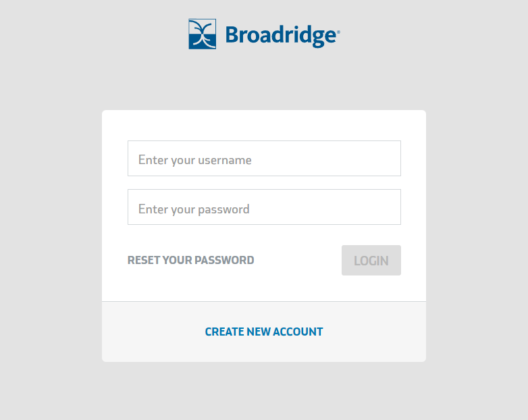Focus the 'Enter your password' field
This screenshot has height=420, width=528.
(x=264, y=207)
